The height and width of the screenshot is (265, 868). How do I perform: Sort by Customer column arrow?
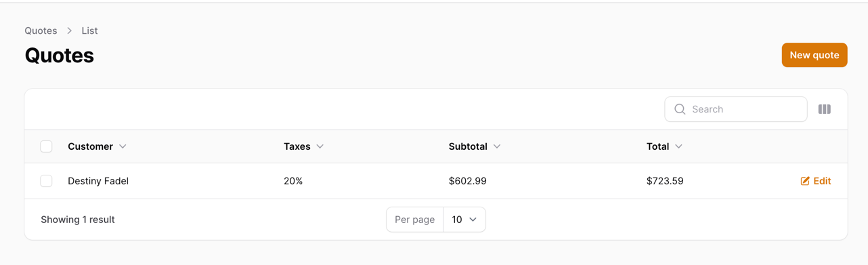pos(123,146)
